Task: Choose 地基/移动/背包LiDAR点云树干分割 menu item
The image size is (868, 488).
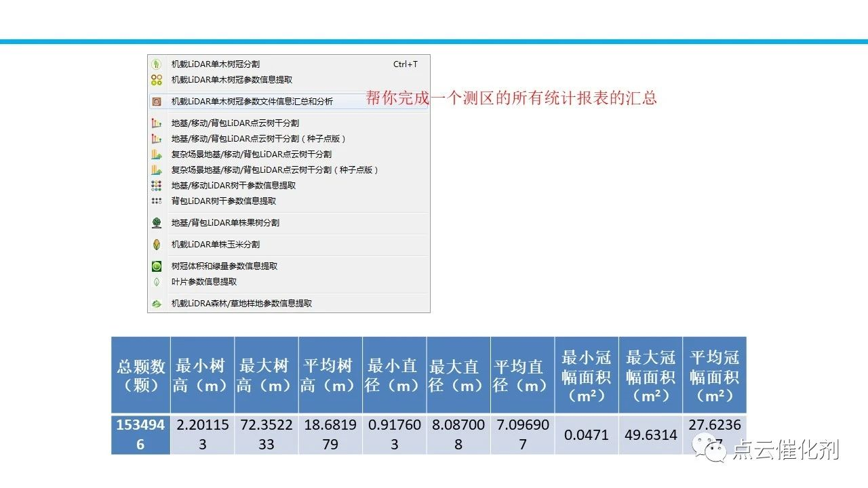Action: [289, 123]
